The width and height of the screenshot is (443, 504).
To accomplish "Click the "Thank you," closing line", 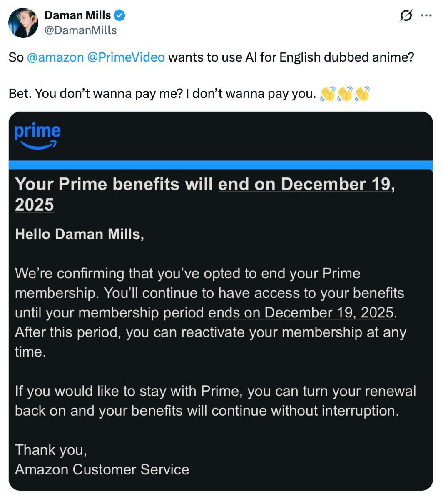I will click(51, 450).
